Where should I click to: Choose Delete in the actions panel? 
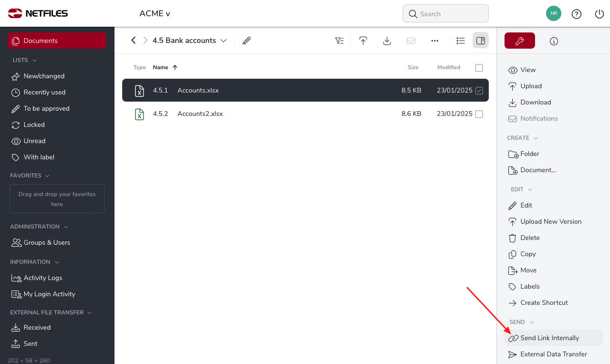coord(524,238)
